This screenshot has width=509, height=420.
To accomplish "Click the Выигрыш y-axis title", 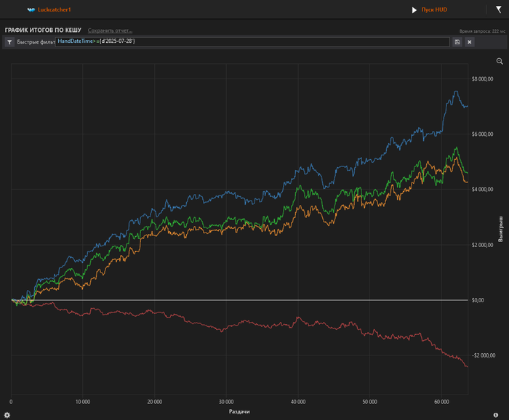I will pos(500,229).
